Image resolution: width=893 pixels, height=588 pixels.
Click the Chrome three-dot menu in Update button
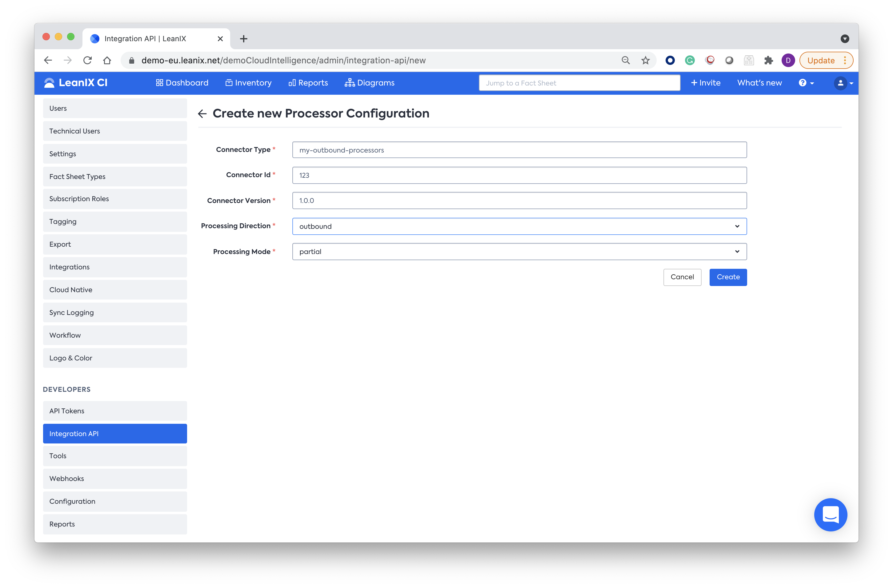click(845, 60)
